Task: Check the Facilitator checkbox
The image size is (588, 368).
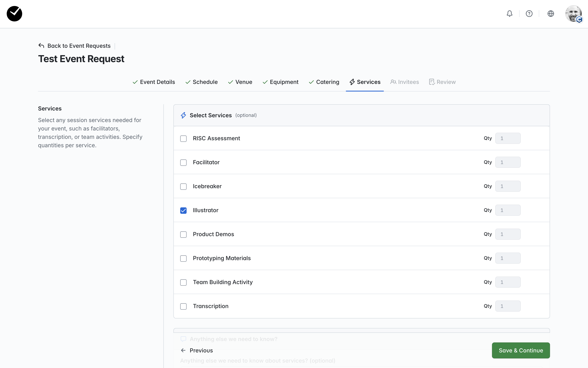Action: tap(183, 163)
